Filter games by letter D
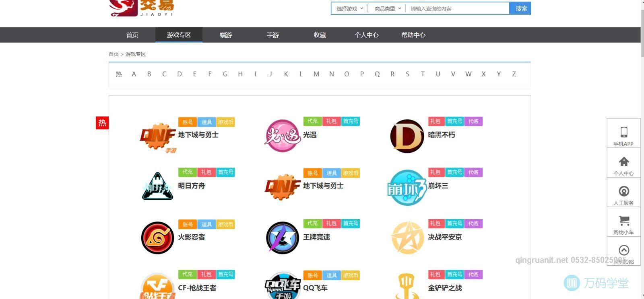 tap(180, 74)
